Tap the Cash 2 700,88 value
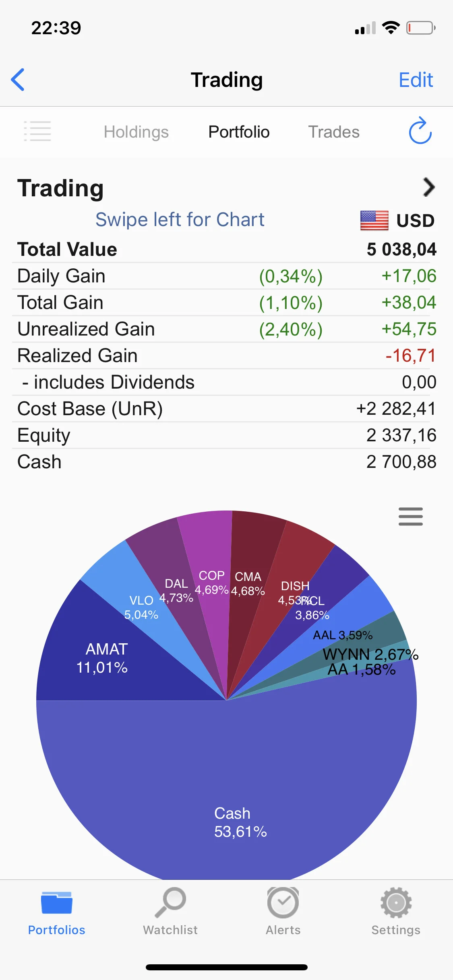453x980 pixels. [x=401, y=462]
